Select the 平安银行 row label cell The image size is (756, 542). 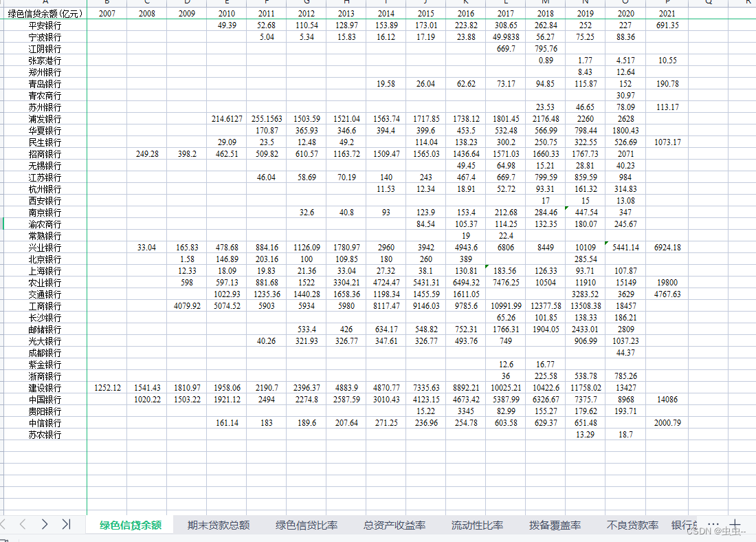pyautogui.click(x=44, y=25)
